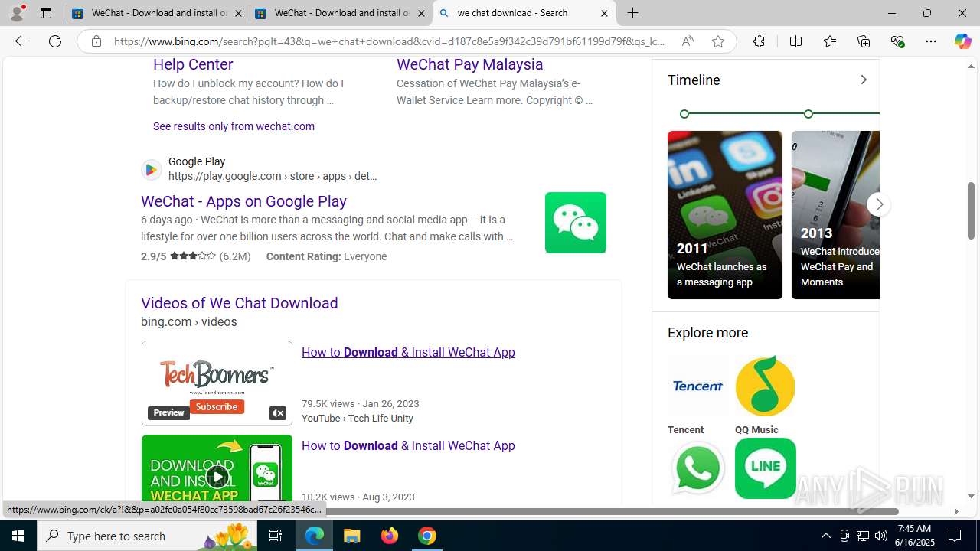
Task: Open Tencent logo in Explore more
Action: pos(697,386)
